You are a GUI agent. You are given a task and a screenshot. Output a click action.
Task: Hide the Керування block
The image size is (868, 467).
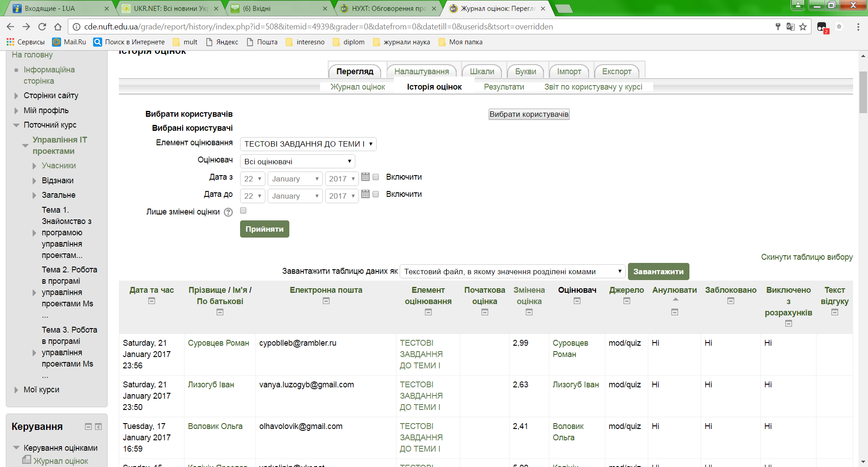(89, 427)
